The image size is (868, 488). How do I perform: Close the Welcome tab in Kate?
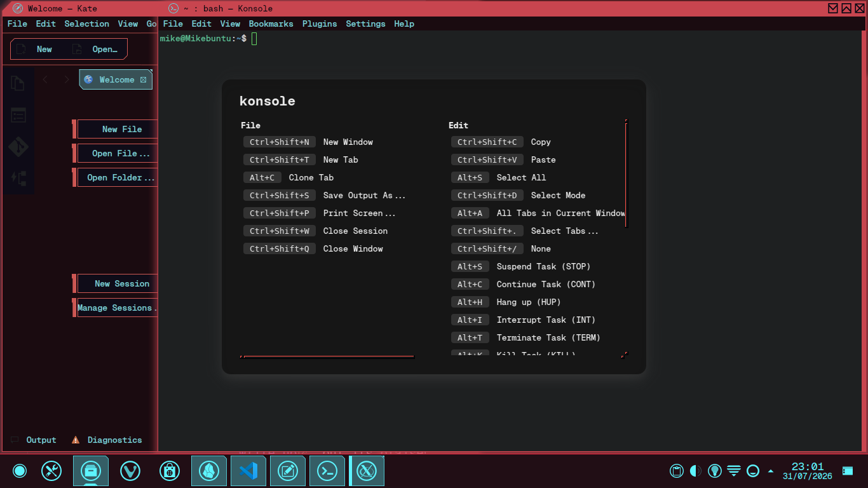(x=143, y=79)
